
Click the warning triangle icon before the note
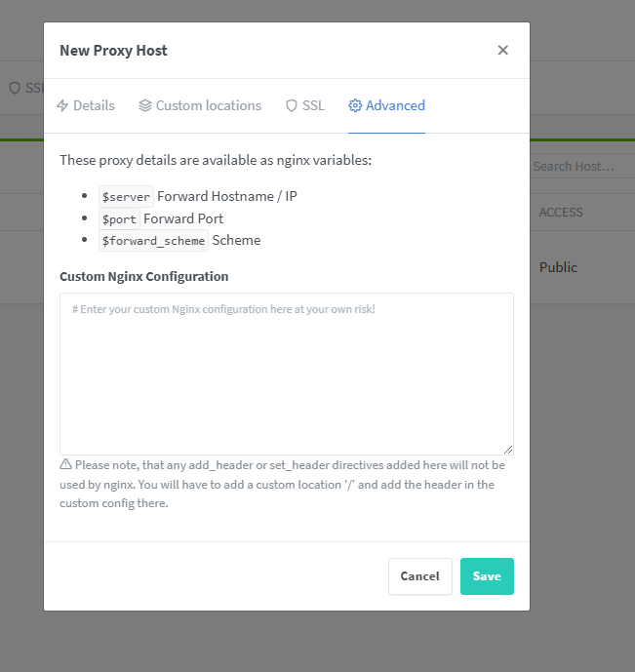pyautogui.click(x=66, y=464)
